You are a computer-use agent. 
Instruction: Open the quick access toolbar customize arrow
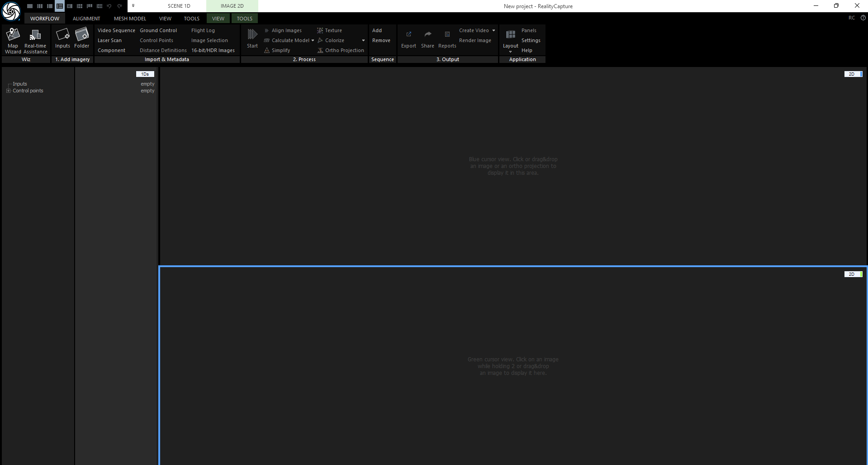pos(133,6)
